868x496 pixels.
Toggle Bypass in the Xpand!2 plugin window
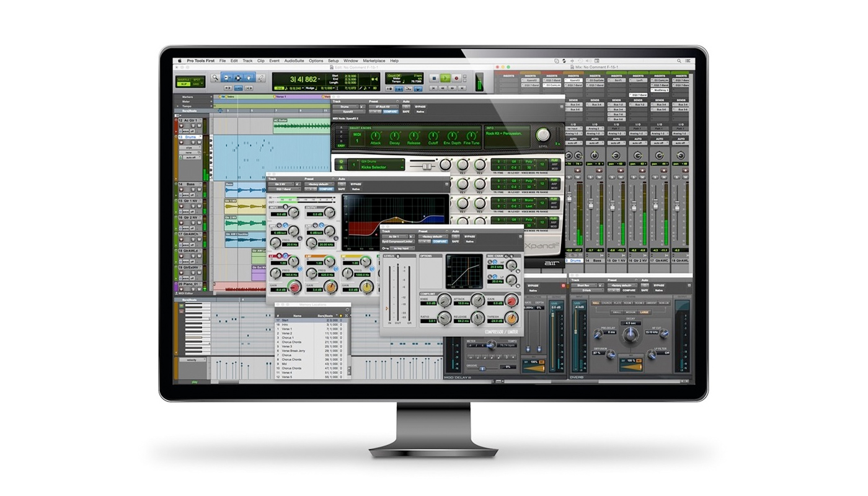[420, 107]
